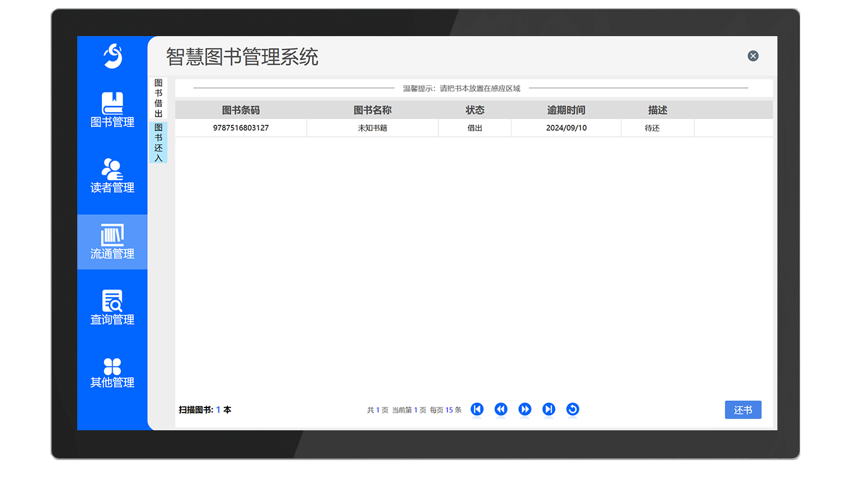This screenshot has height=500, width=868.
Task: Click the 逾期时间 column header
Action: point(565,109)
